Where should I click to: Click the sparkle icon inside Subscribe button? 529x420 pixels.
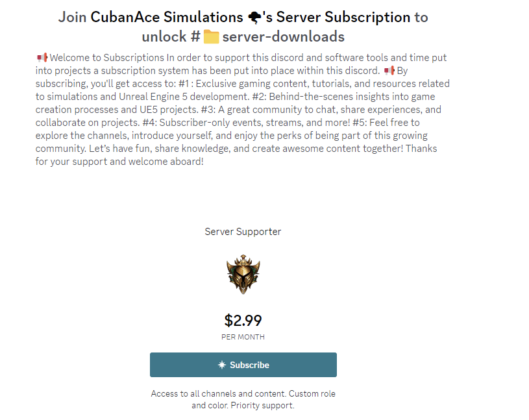click(x=222, y=365)
